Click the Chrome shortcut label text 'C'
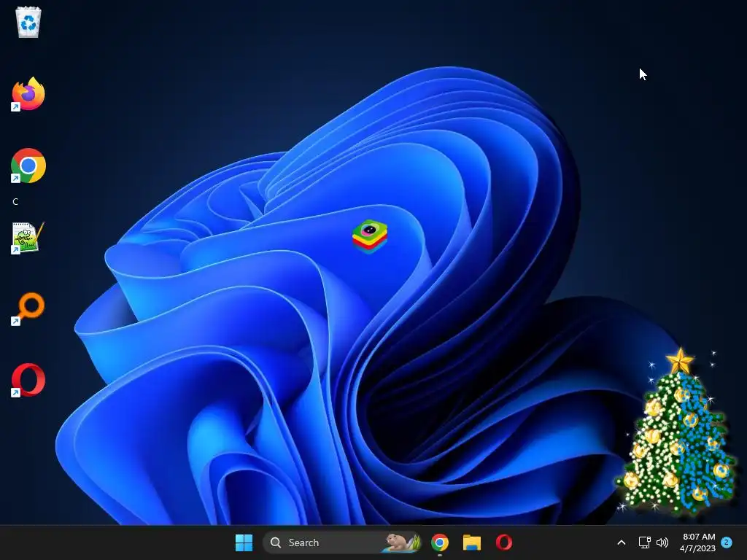The width and height of the screenshot is (747, 560). pos(15,202)
